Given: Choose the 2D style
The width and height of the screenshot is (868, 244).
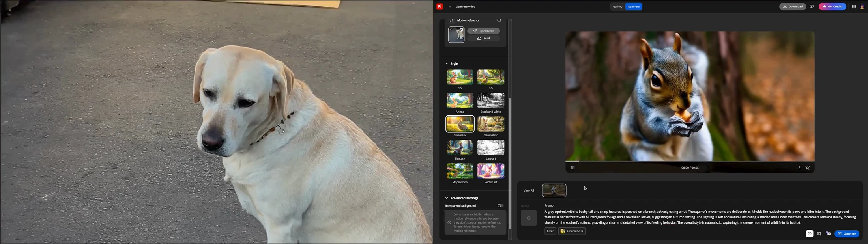Looking at the screenshot, I should [460, 77].
